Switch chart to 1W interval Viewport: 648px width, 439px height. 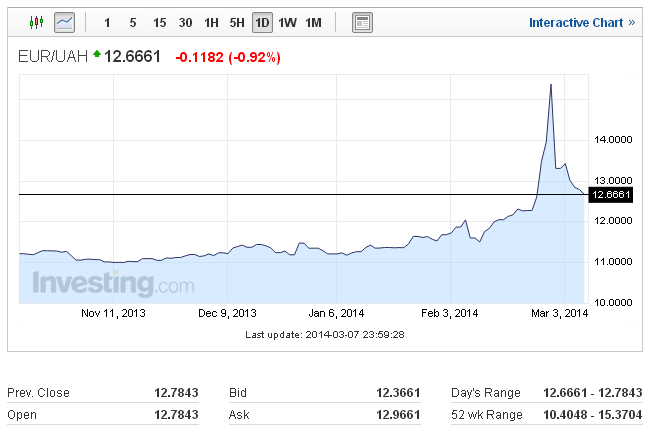[x=288, y=22]
